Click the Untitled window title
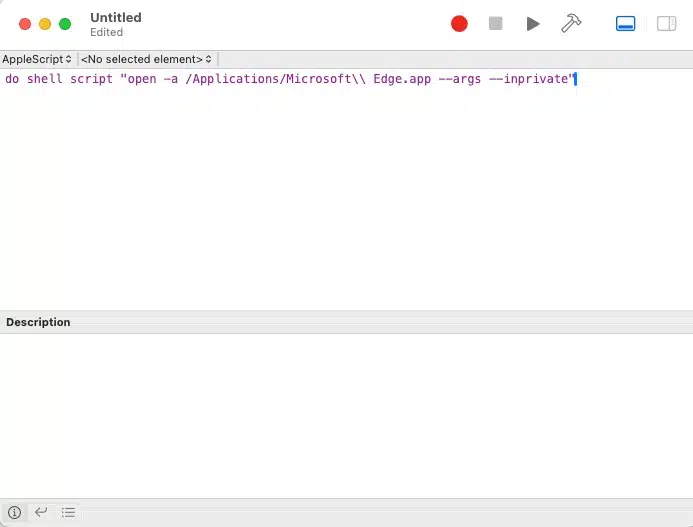 (x=116, y=18)
